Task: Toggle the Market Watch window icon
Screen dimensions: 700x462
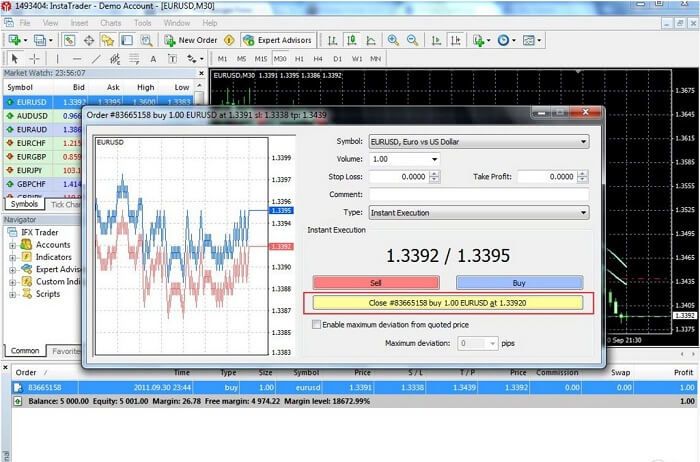Action: 69,40
